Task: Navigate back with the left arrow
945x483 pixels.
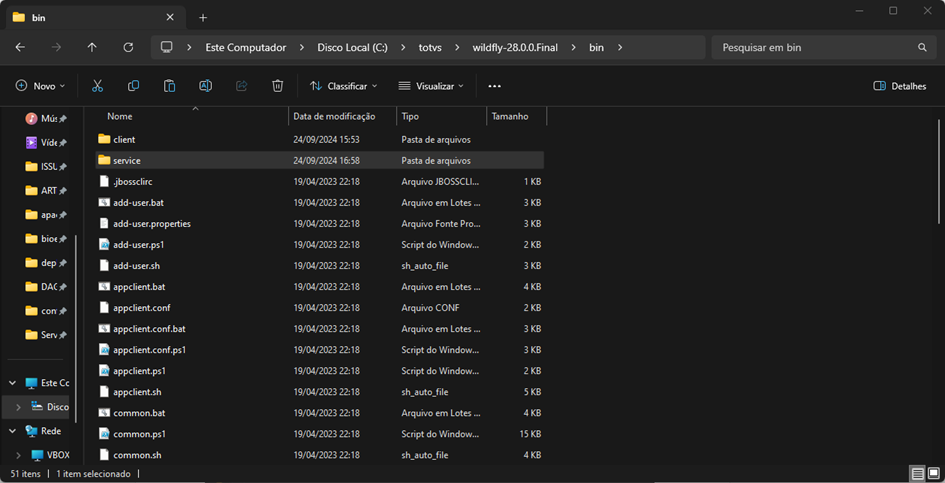Action: coord(20,47)
